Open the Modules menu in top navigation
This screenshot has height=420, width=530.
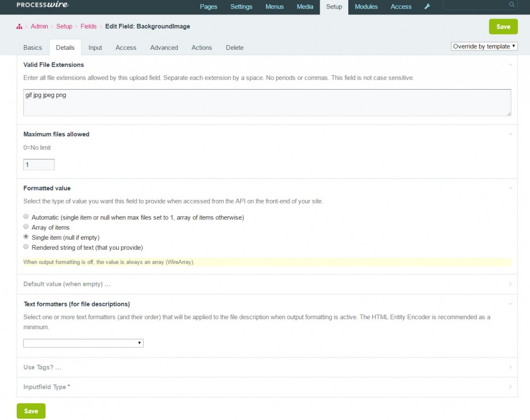point(366,7)
